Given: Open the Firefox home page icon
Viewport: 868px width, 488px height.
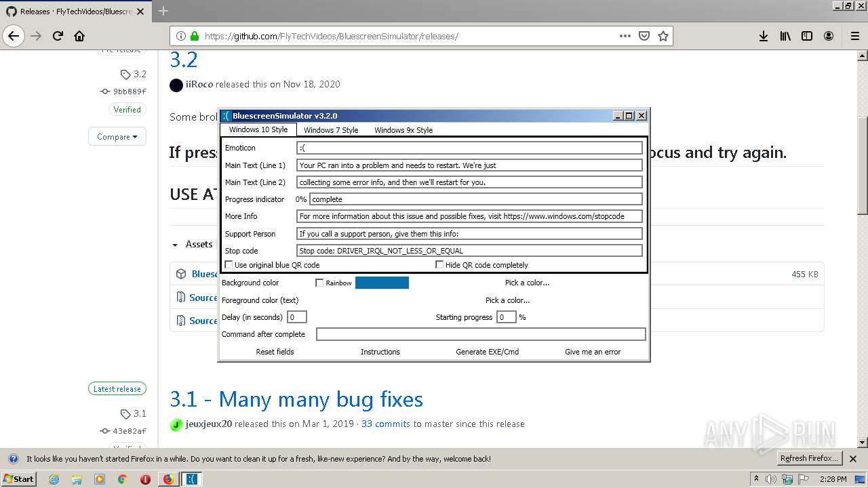Looking at the screenshot, I should coord(79,36).
